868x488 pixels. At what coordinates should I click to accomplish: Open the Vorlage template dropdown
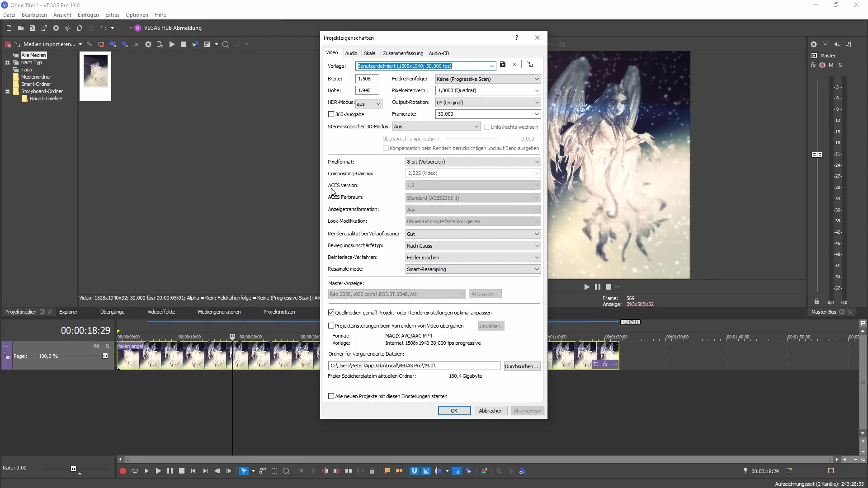(x=492, y=66)
